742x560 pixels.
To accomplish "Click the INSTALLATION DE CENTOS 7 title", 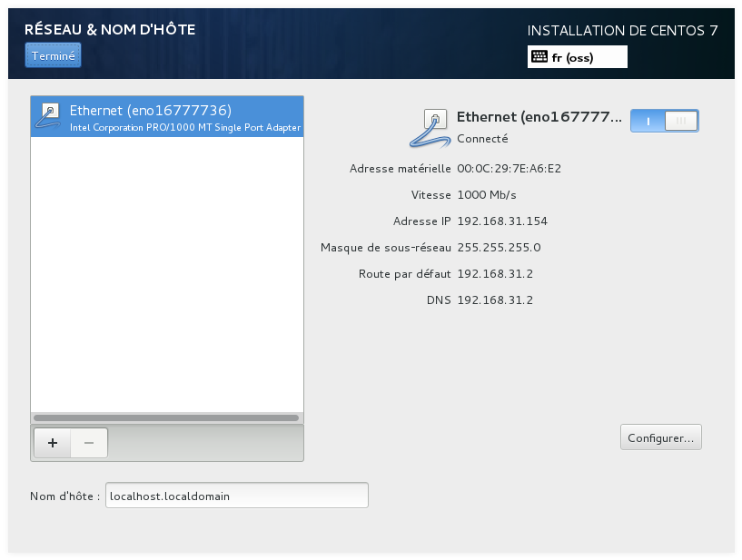I will click(622, 31).
